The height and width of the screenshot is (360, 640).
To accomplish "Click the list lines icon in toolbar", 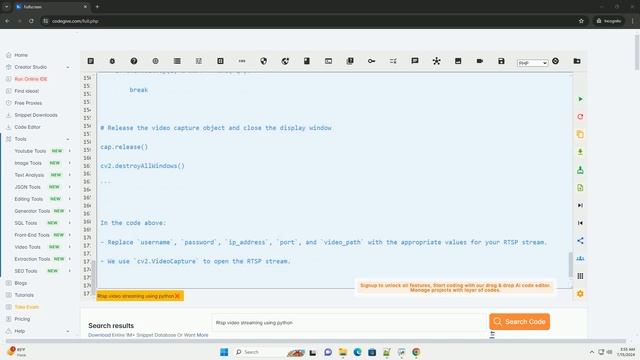I will tap(177, 61).
